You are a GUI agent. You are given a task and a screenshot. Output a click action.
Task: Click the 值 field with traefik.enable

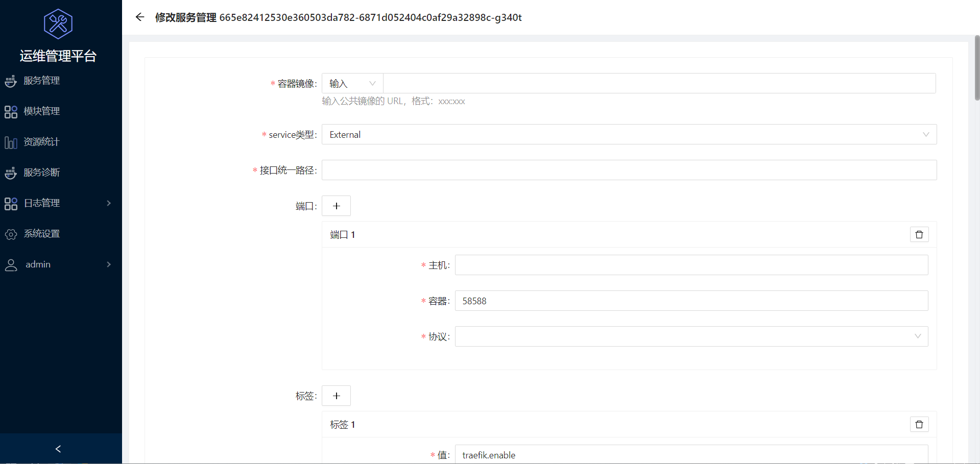point(691,454)
